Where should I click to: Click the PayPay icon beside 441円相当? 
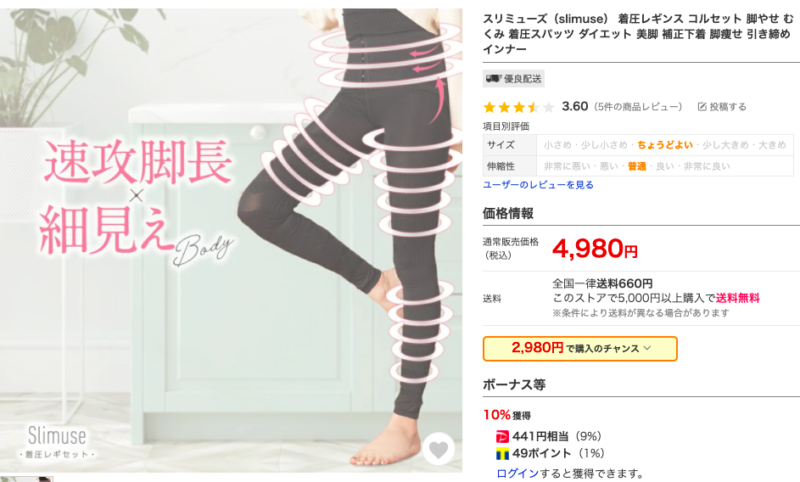(503, 437)
